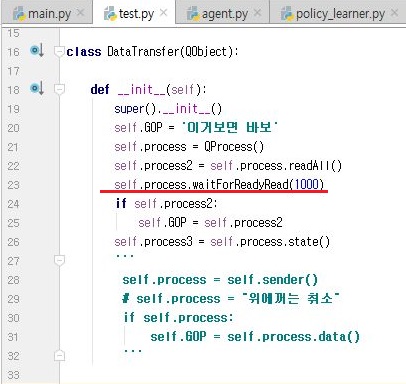The image size is (406, 384).
Task: Click the text 'class DataTransfer(QObject):'
Action: pyautogui.click(x=152, y=52)
